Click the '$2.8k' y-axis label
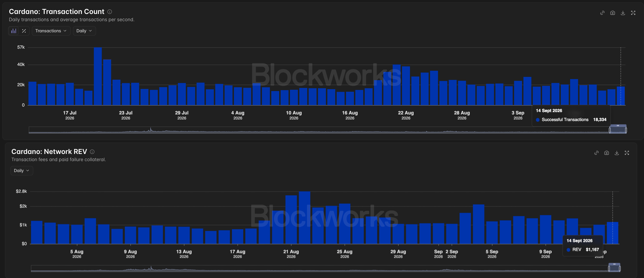The width and height of the screenshot is (644, 278). pyautogui.click(x=21, y=191)
